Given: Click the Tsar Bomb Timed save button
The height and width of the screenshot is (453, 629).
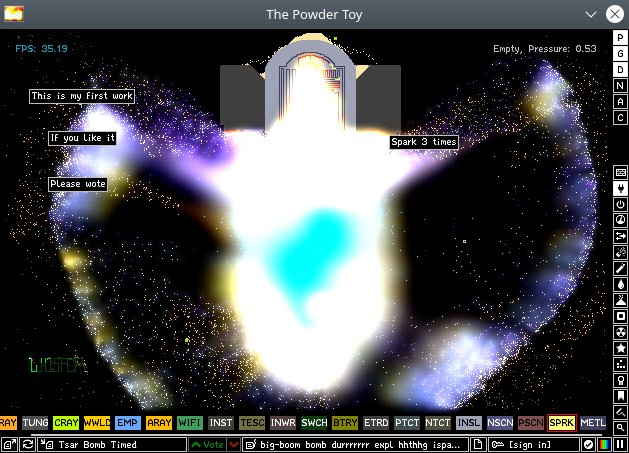Looking at the screenshot, I should (x=112, y=445).
